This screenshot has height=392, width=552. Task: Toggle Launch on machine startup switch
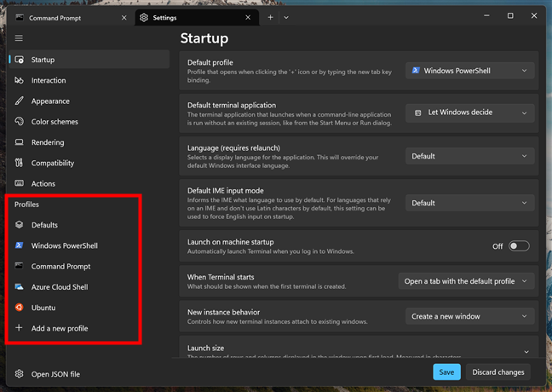pyautogui.click(x=519, y=245)
